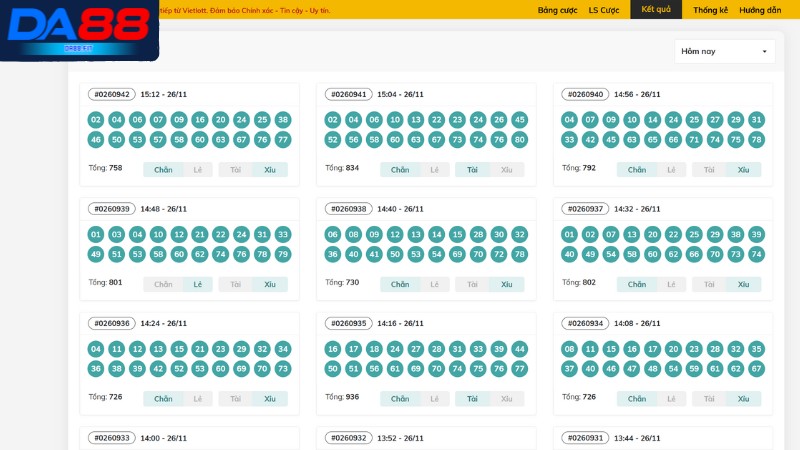The image size is (800, 450).
Task: Click draw ID #0260931 badge
Action: point(585,438)
